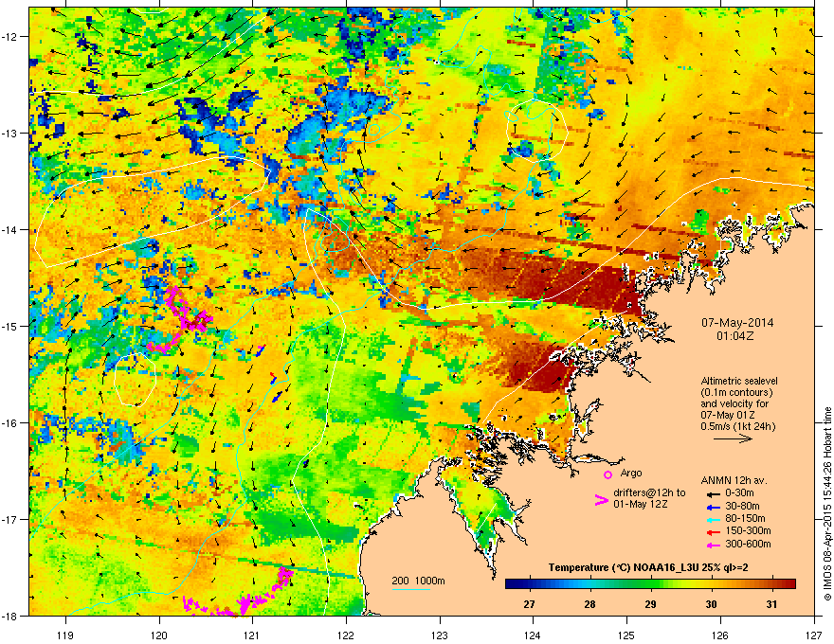This screenshot has height=644, width=834.
Task: Click the magenta Argo circle symbol in legend
Action: click(x=607, y=474)
